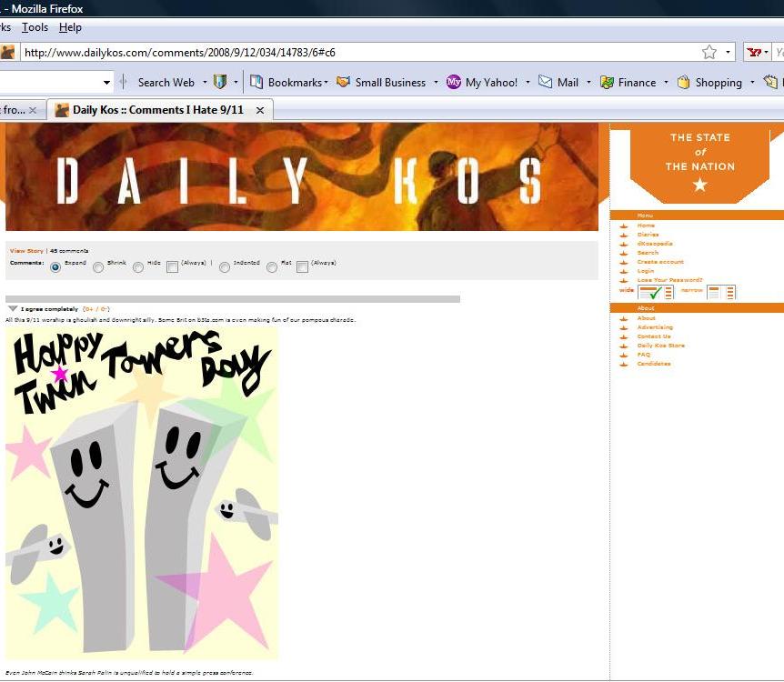Click the My Yahoo! toolbar icon
Viewport: 784px width, 682px height.
(454, 82)
